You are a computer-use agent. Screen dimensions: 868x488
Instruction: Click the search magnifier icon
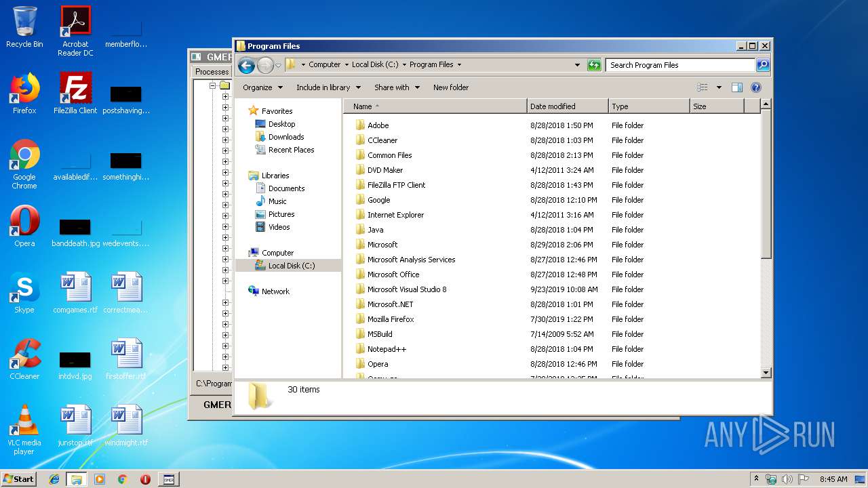pos(763,65)
